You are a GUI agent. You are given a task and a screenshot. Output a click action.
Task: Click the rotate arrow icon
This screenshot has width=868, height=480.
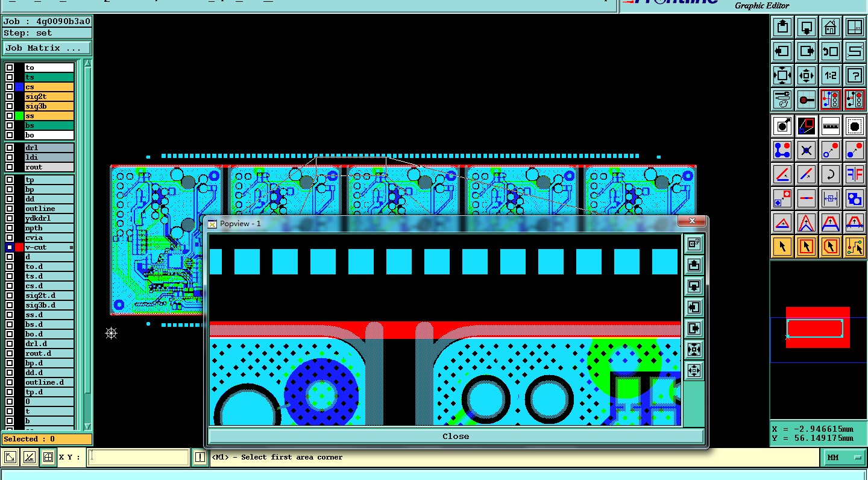tap(831, 174)
